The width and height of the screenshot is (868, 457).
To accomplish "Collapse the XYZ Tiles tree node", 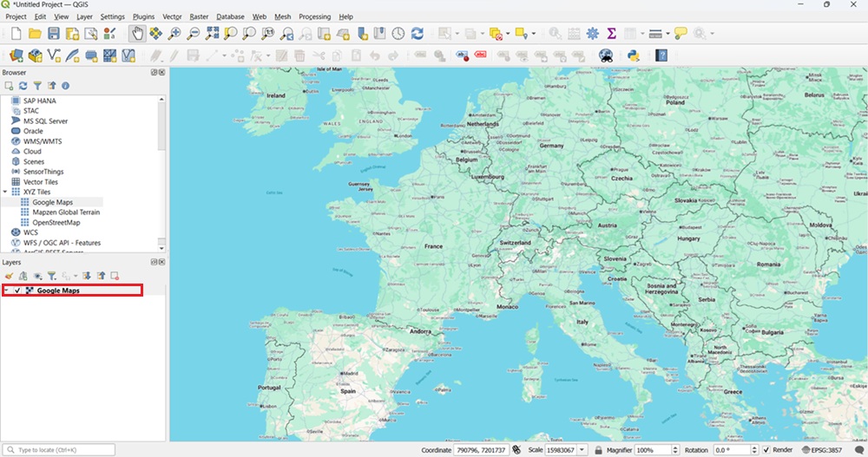I will (x=6, y=192).
